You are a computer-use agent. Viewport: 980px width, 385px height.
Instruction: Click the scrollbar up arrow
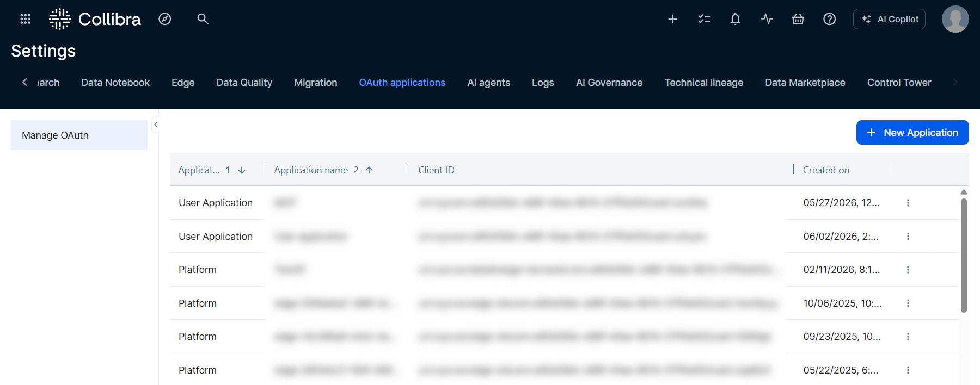[x=964, y=192]
